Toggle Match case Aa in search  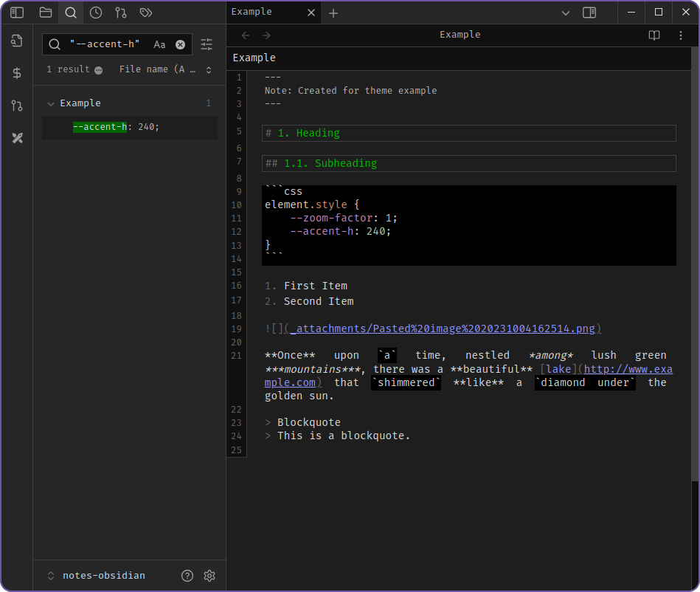pos(159,44)
